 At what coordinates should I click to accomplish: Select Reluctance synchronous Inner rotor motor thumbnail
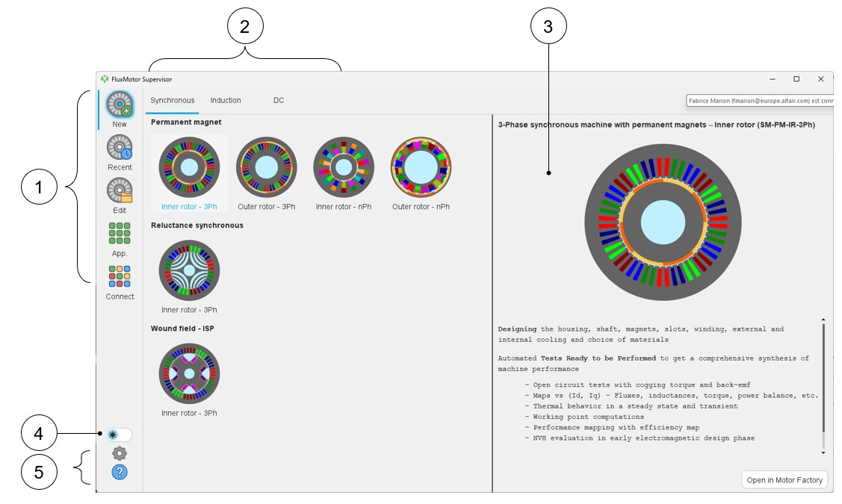189,270
